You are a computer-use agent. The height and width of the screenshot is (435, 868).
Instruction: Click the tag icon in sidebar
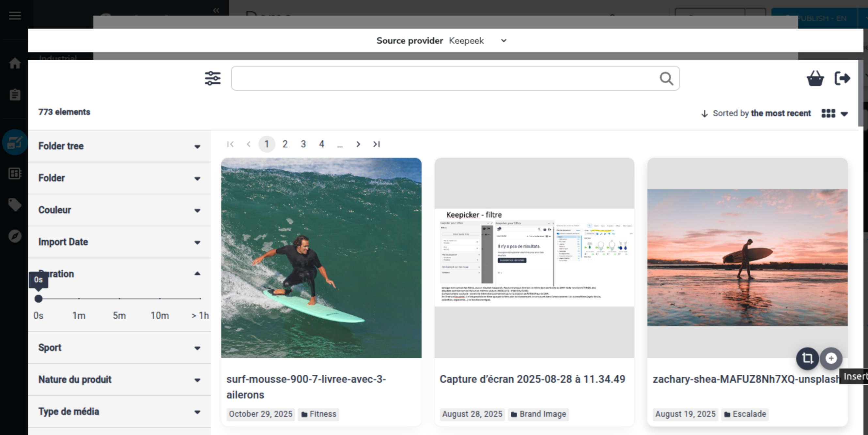pyautogui.click(x=15, y=204)
